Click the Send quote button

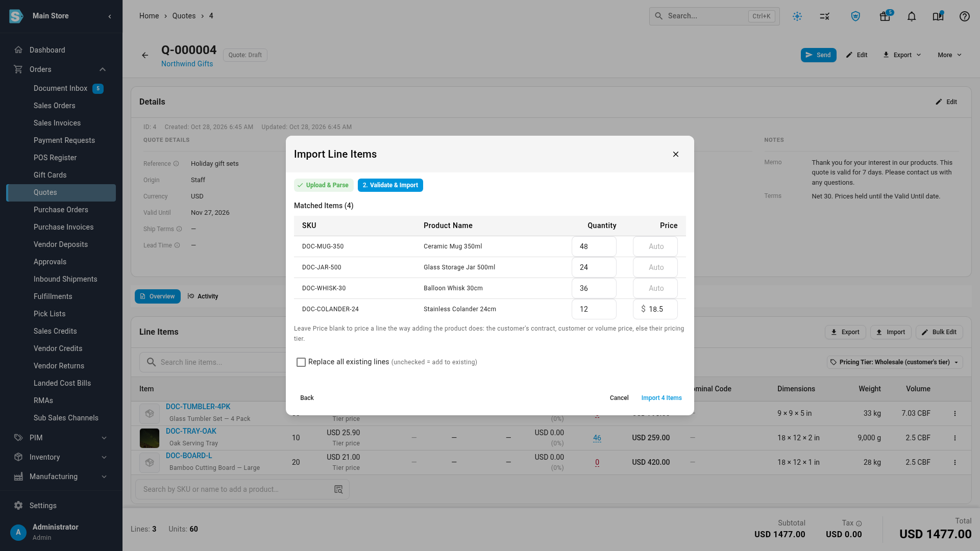click(x=818, y=55)
